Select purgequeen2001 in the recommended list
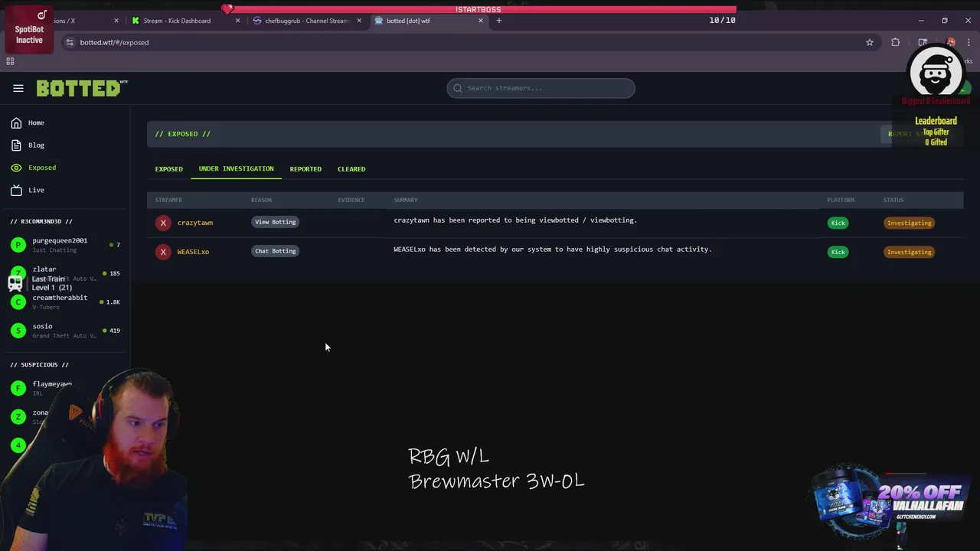 (x=60, y=240)
